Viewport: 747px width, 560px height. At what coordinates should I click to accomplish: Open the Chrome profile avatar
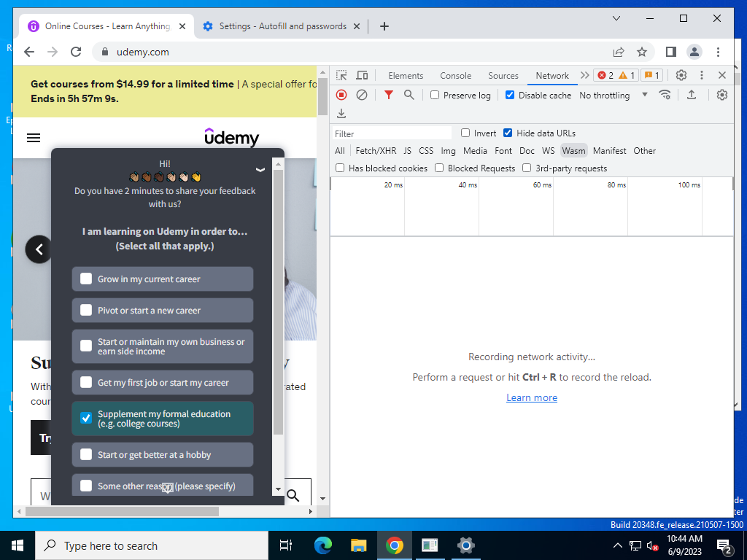click(694, 52)
